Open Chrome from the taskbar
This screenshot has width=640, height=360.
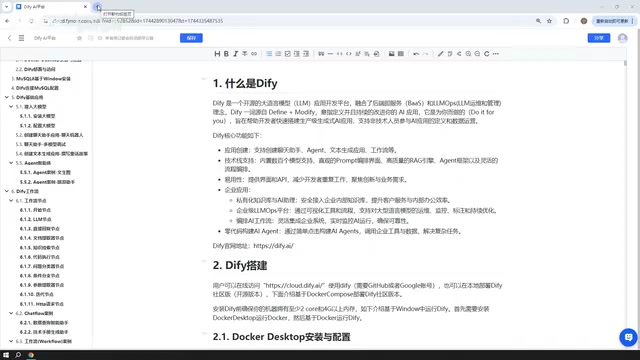coord(31,355)
